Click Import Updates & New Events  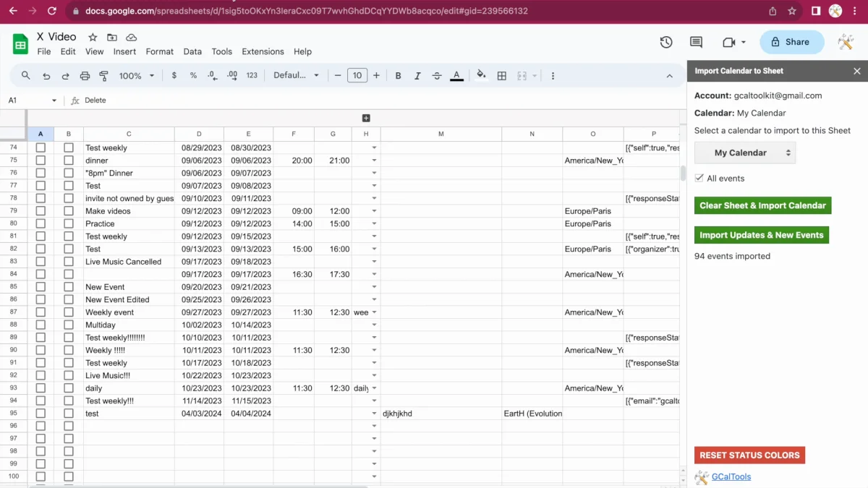761,235
